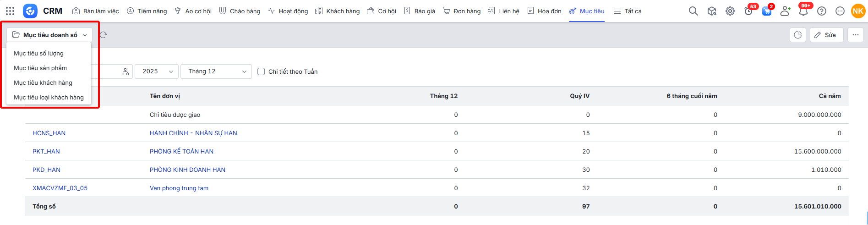Collapse the Mục tiêu doanh số dropdown
868x225 pixels.
click(49, 35)
